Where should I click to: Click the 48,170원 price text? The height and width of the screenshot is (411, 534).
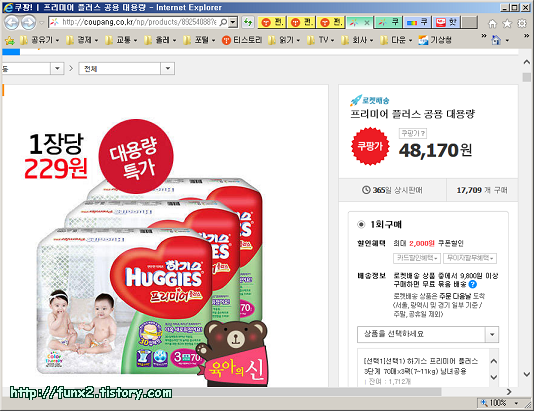click(436, 151)
